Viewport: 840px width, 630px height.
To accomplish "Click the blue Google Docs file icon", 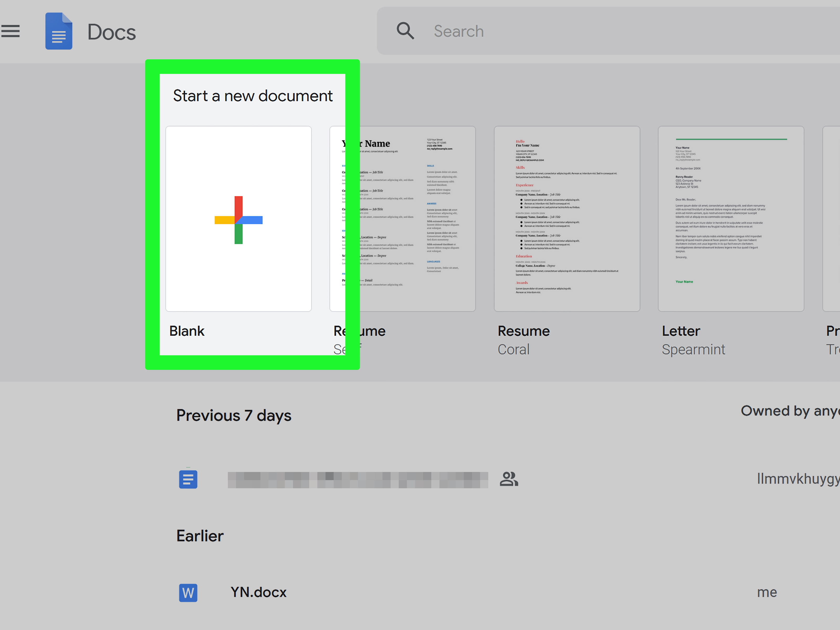I will [x=188, y=479].
